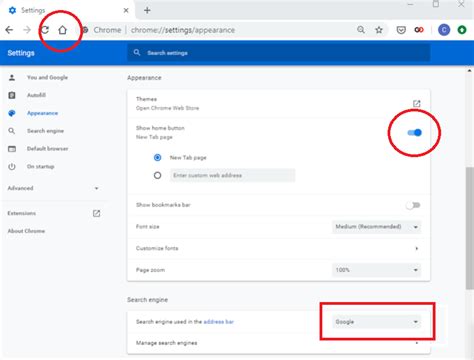Click the search icon in Search settings

tap(137, 53)
